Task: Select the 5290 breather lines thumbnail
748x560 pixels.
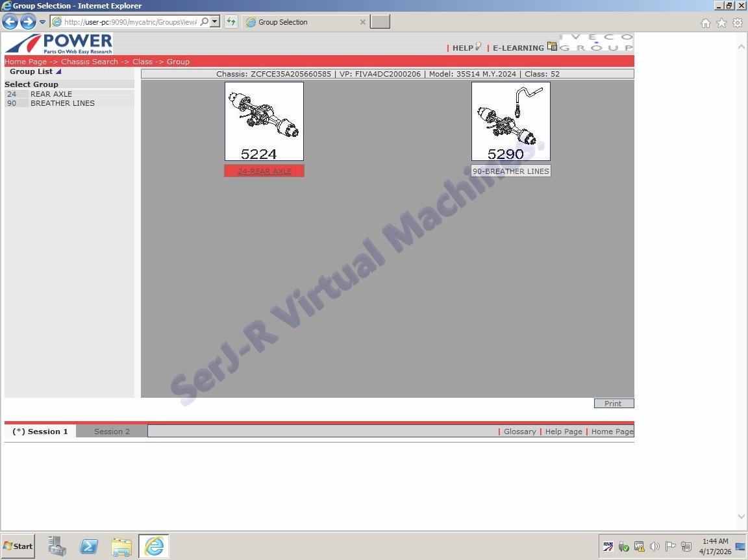Action: (510, 121)
